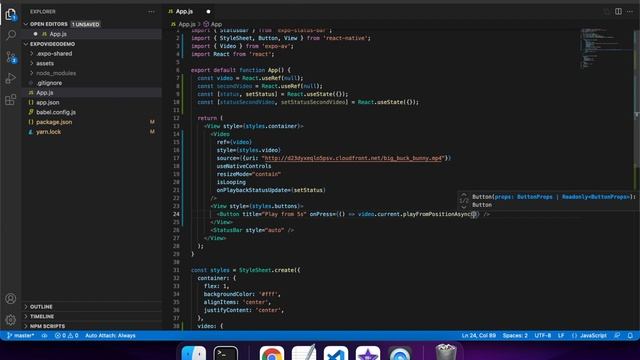640x360 pixels.
Task: Show previous signature in parameter hint
Action: coord(464,195)
